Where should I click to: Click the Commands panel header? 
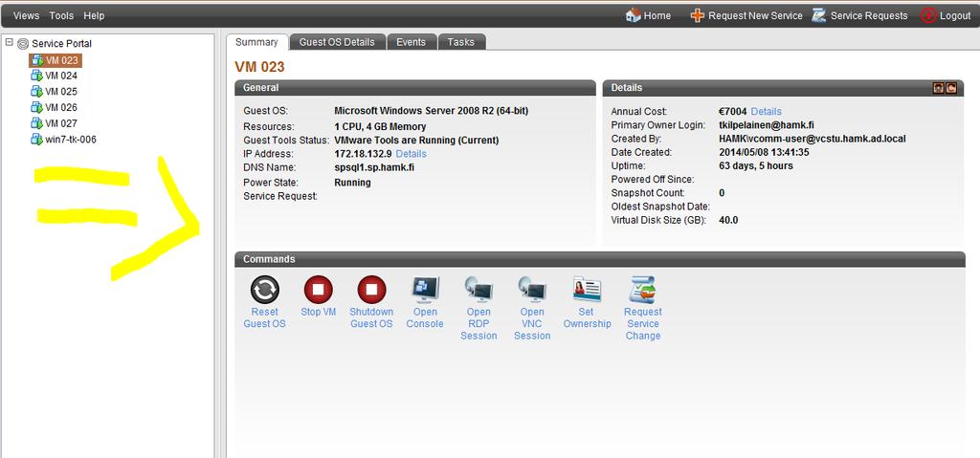tap(600, 259)
